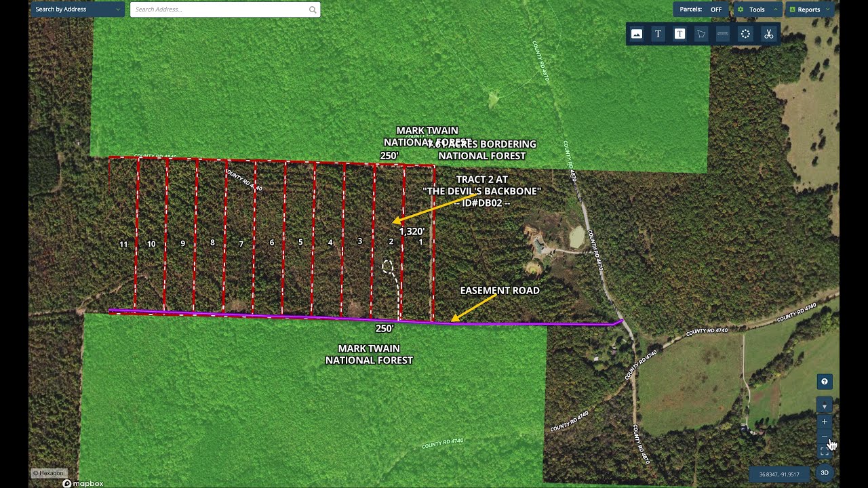
Task: Select the ruler measure tool
Action: click(723, 34)
